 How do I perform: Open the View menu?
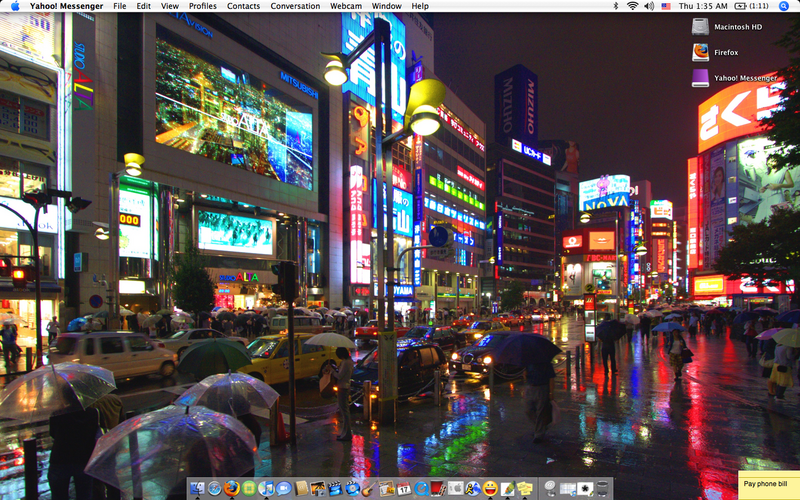[x=169, y=6]
